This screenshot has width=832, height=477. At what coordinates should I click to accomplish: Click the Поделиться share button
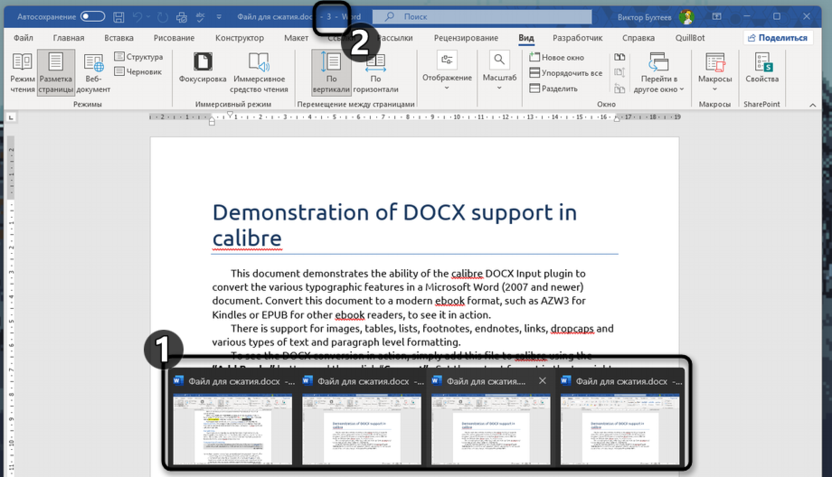click(x=777, y=38)
